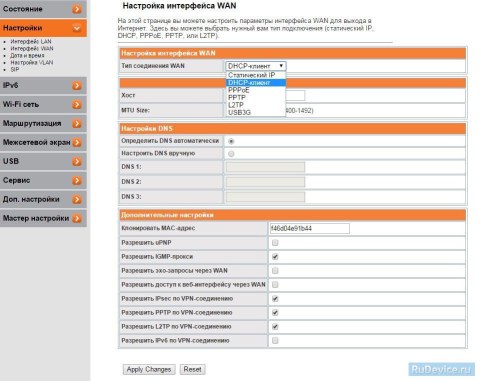
Task: Open the Мастер настройки menu section
Action: click(43, 218)
